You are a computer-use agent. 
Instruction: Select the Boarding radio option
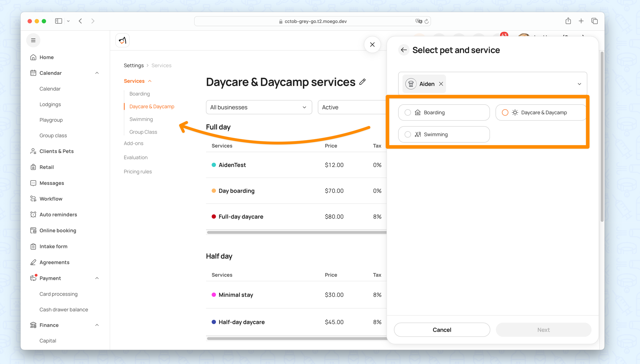[x=408, y=113]
